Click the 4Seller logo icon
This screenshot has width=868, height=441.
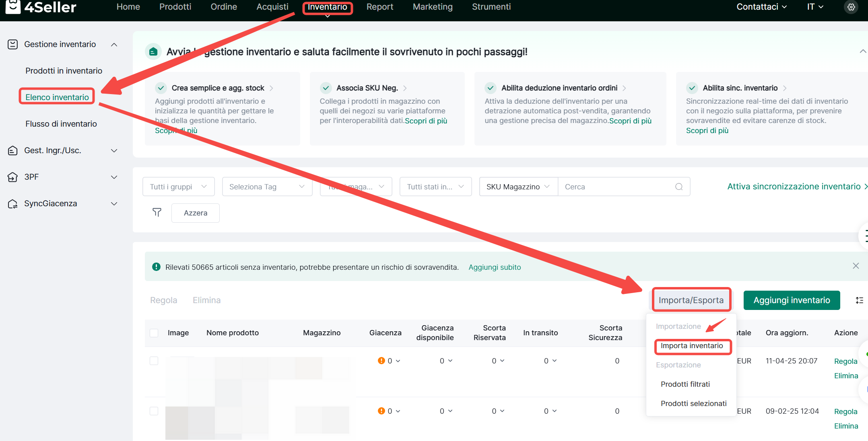point(13,6)
